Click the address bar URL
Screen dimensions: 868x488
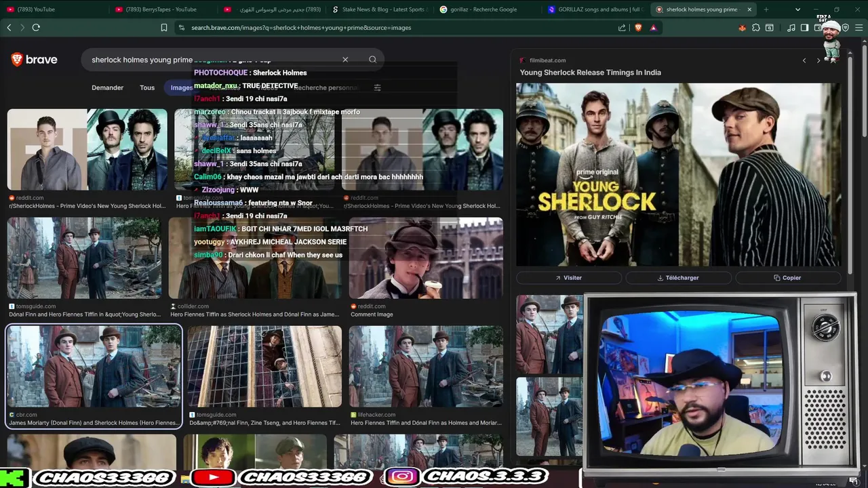(x=301, y=28)
